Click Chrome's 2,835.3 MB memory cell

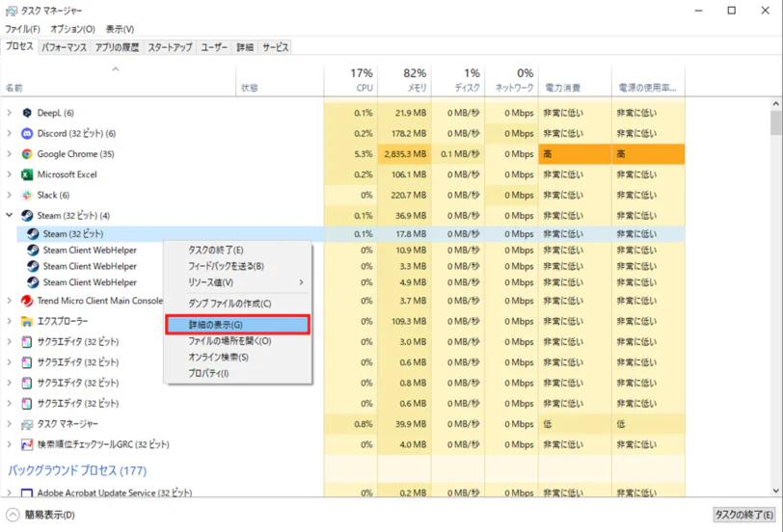(404, 153)
